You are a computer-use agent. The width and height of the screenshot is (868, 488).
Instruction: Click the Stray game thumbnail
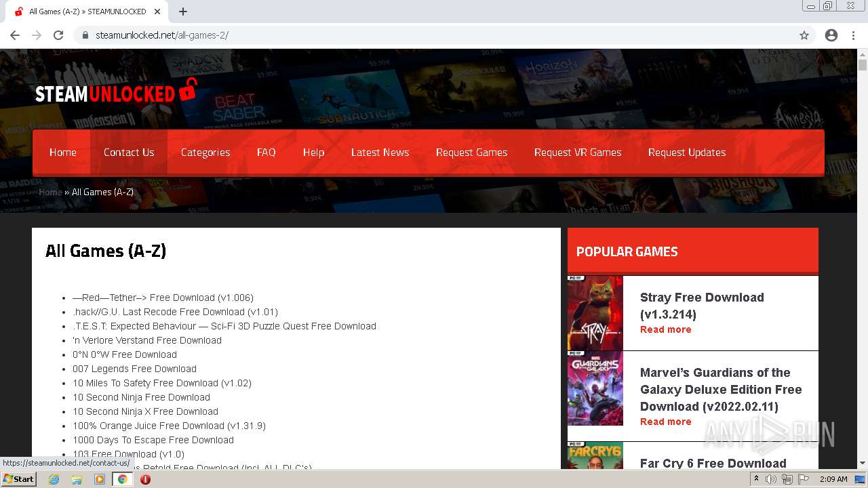pyautogui.click(x=595, y=313)
